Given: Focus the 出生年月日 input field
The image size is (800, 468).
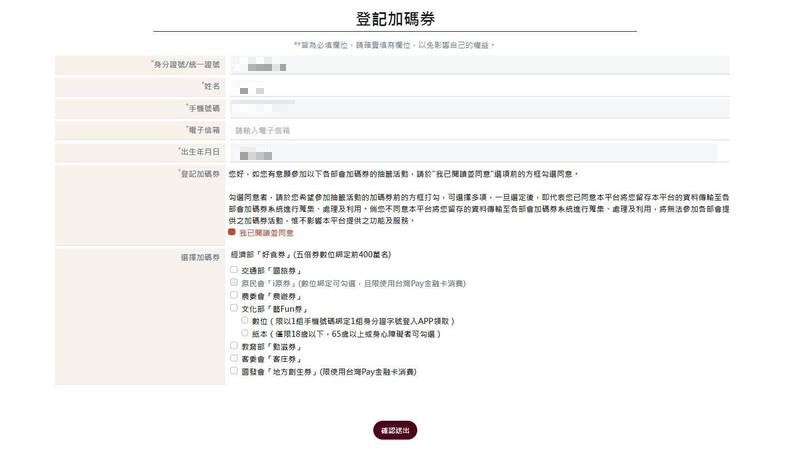Looking at the screenshot, I should (480, 153).
